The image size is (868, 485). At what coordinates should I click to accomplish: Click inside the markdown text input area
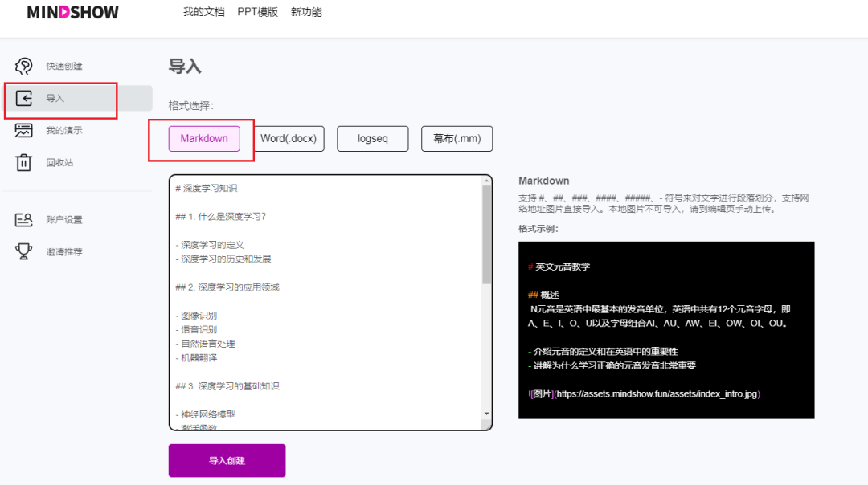point(321,305)
